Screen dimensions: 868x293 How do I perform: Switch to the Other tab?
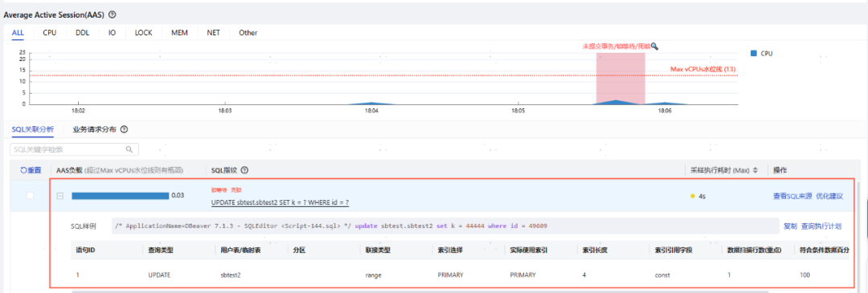248,33
